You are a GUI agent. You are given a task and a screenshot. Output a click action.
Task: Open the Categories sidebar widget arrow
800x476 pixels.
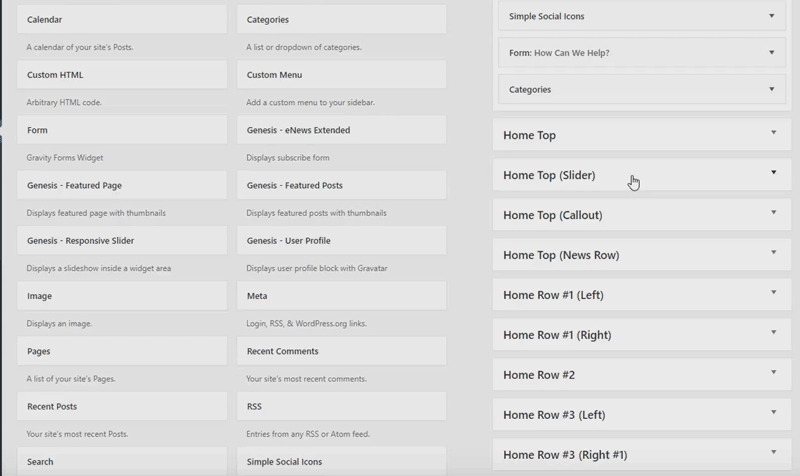[x=771, y=89]
